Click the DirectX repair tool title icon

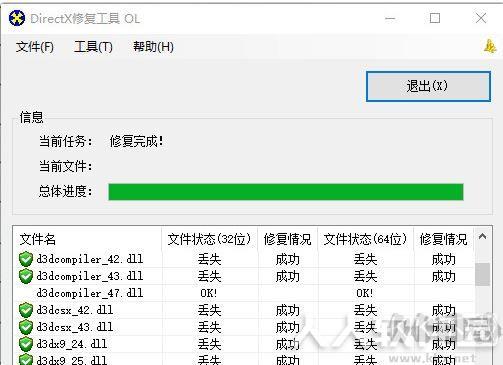pyautogui.click(x=17, y=18)
